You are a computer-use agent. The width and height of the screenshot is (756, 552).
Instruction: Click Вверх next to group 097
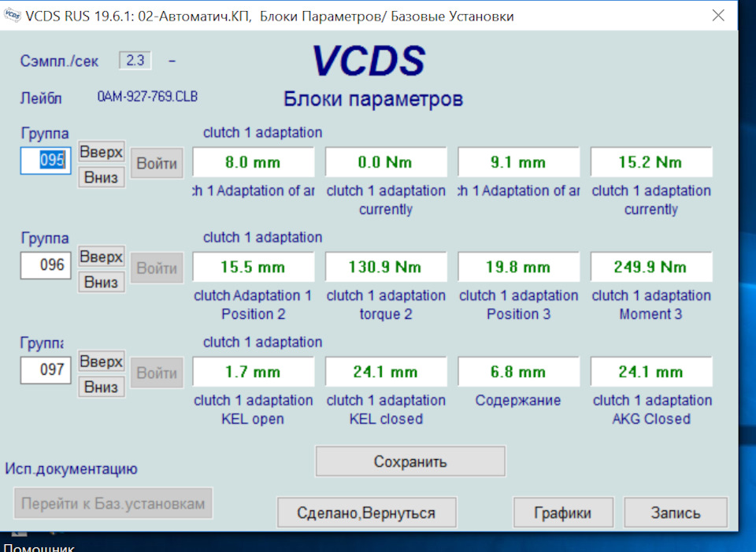(102, 361)
